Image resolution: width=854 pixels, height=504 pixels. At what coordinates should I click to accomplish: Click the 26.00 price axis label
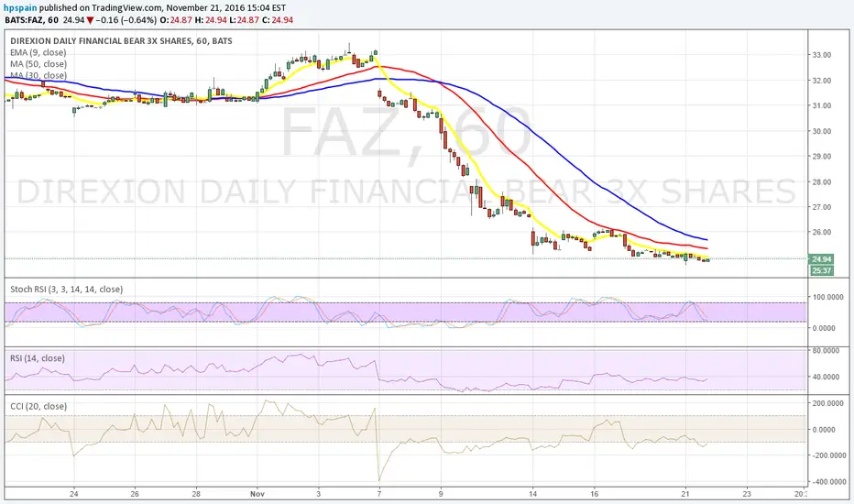[822, 232]
